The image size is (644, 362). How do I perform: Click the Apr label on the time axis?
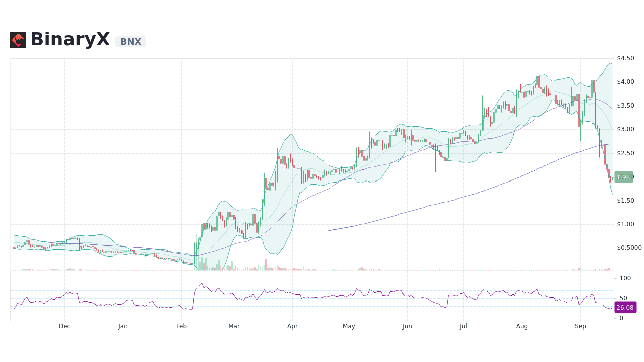(x=292, y=326)
